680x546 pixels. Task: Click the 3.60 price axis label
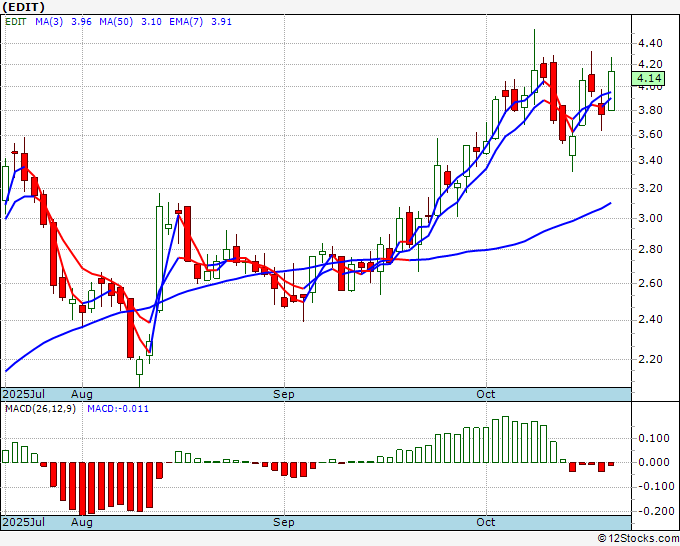[650, 135]
